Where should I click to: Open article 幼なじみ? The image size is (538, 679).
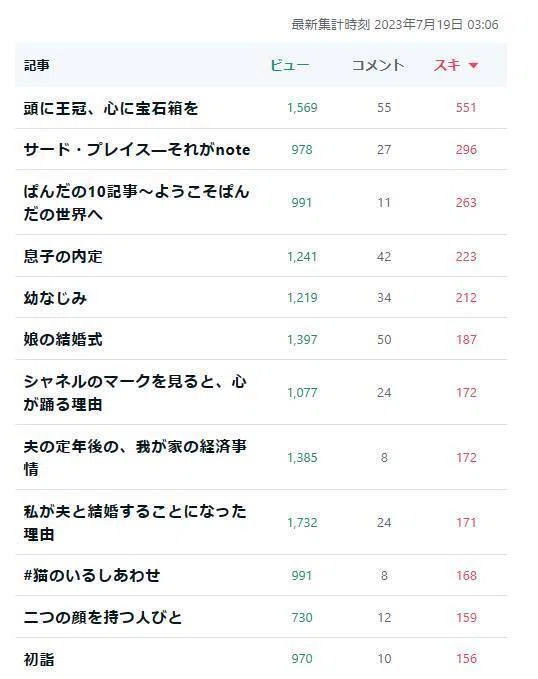pyautogui.click(x=55, y=298)
